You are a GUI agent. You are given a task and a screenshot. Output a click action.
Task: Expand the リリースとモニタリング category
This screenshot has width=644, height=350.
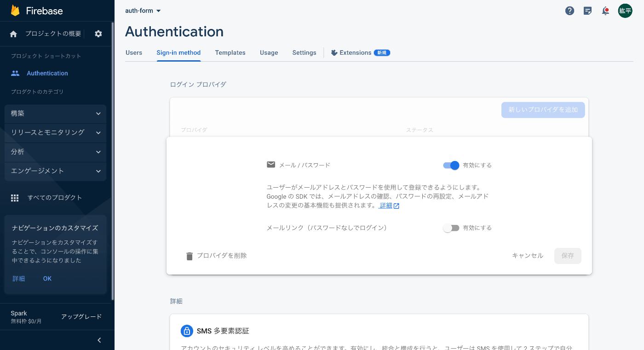tap(56, 132)
